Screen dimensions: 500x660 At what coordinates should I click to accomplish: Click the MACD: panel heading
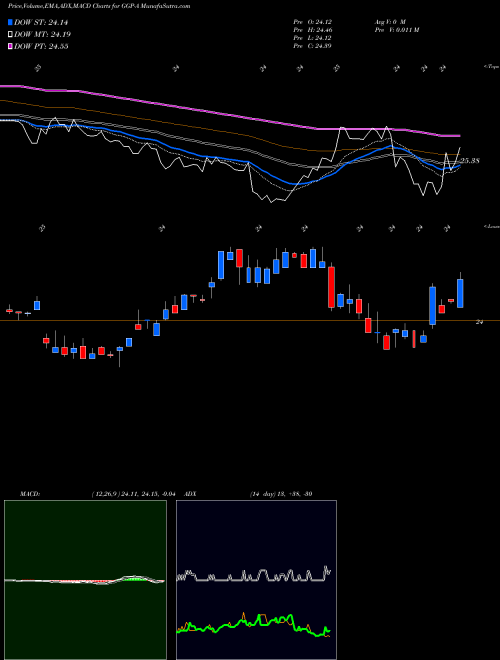(30, 494)
